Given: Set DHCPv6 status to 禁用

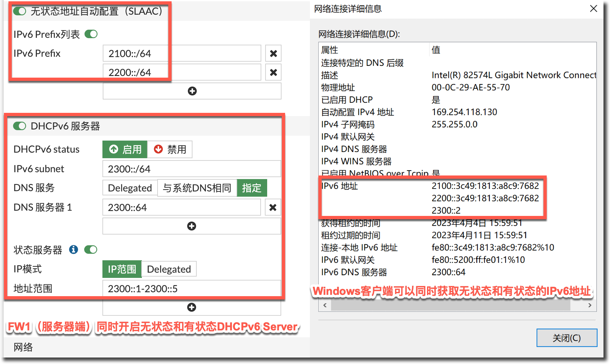Looking at the screenshot, I should point(170,149).
